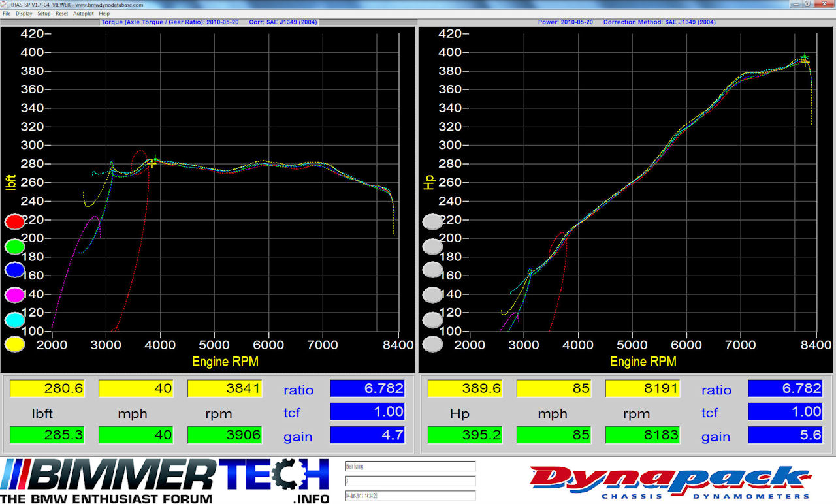Screen dimensions: 836x504
Task: Click the torque panel ratio 6.782 field
Action: [368, 388]
